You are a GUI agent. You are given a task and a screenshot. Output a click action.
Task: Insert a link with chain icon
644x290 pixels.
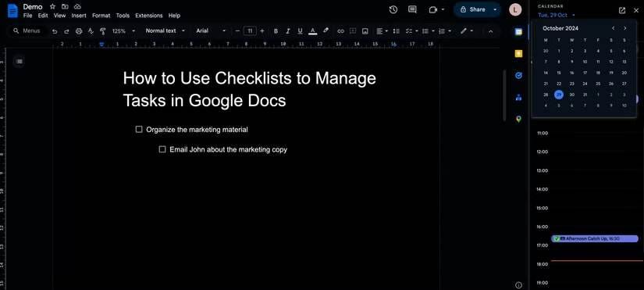click(x=340, y=30)
